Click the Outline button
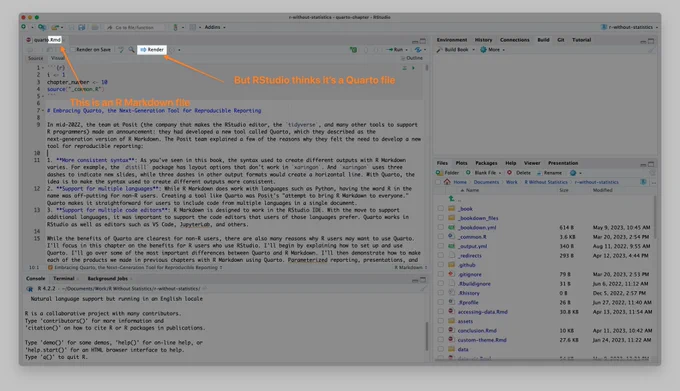 tap(412, 58)
